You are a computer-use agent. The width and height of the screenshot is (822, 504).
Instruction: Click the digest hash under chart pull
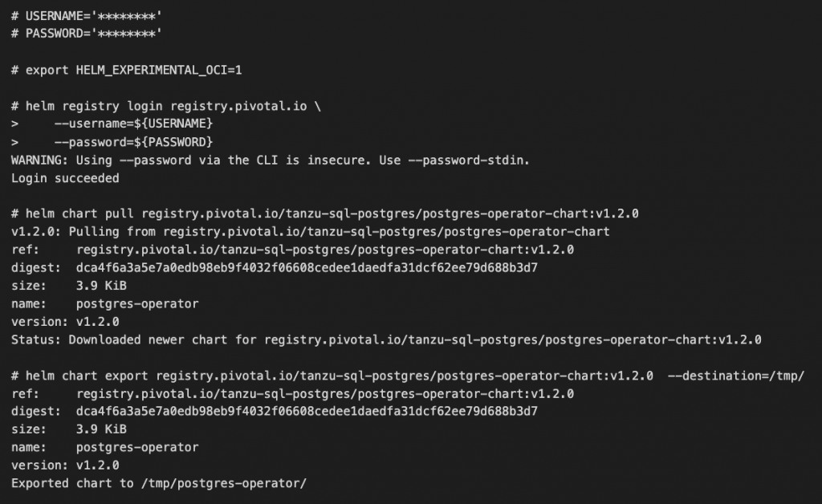click(307, 268)
